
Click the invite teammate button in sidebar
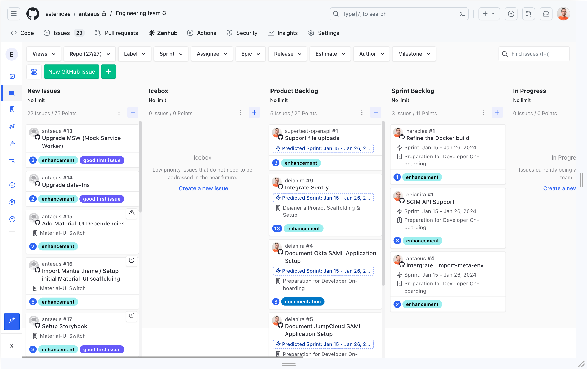12,321
